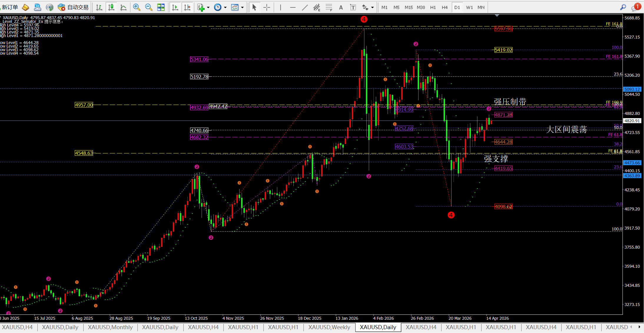Select the crosshair tool

[267, 7]
